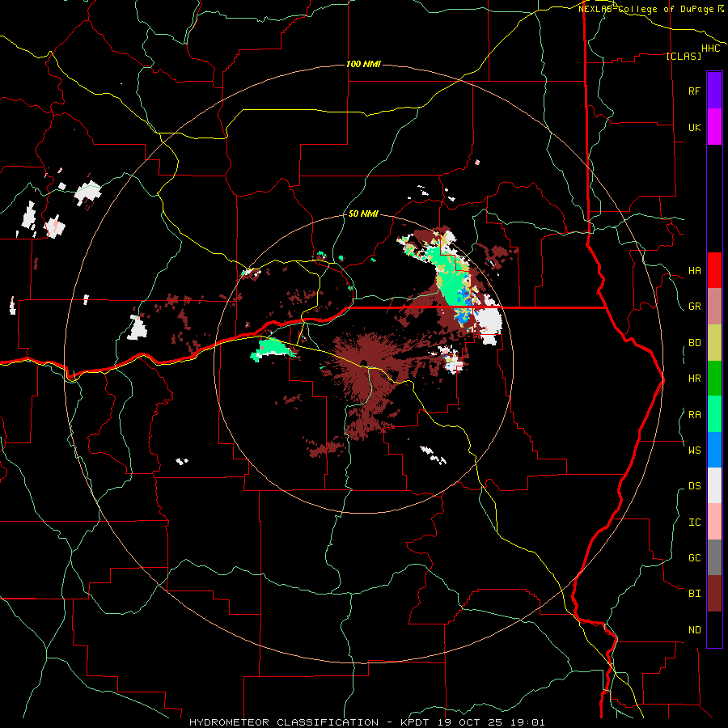Select the ND legend label

(x=694, y=630)
